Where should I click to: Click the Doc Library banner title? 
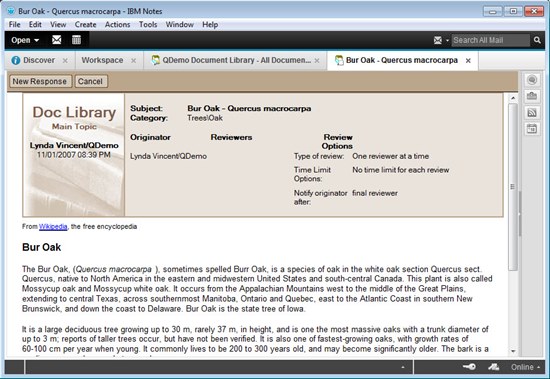coord(74,113)
